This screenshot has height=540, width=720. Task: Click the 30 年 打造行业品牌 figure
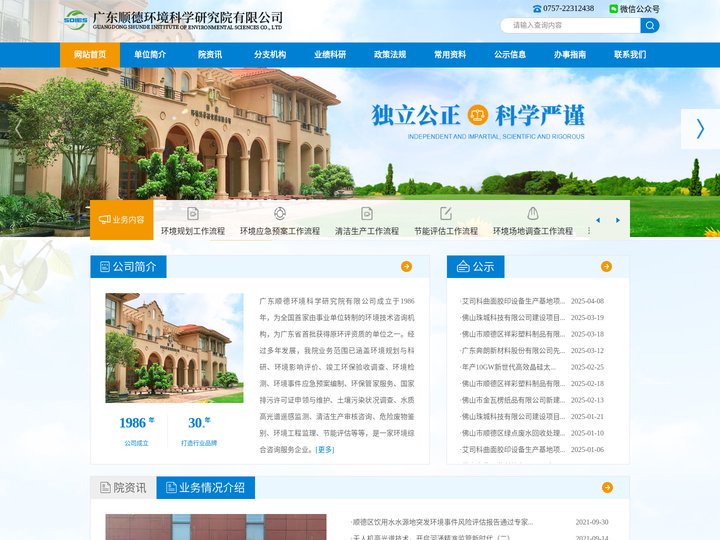pos(199,431)
